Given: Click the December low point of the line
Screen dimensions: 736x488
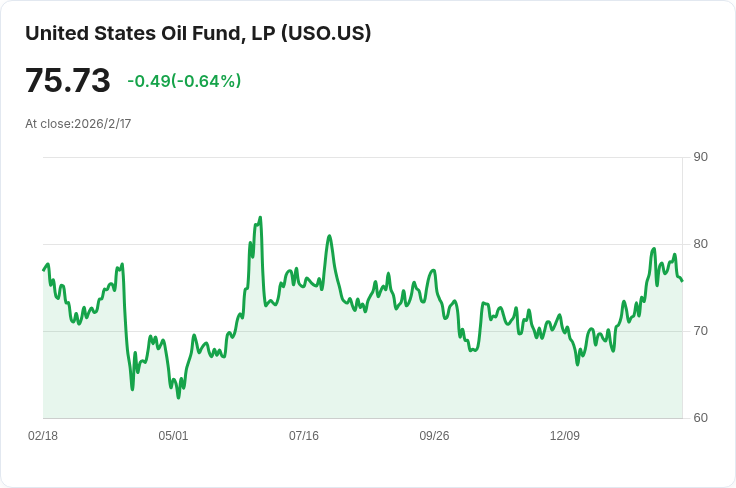Looking at the screenshot, I should (x=577, y=364).
